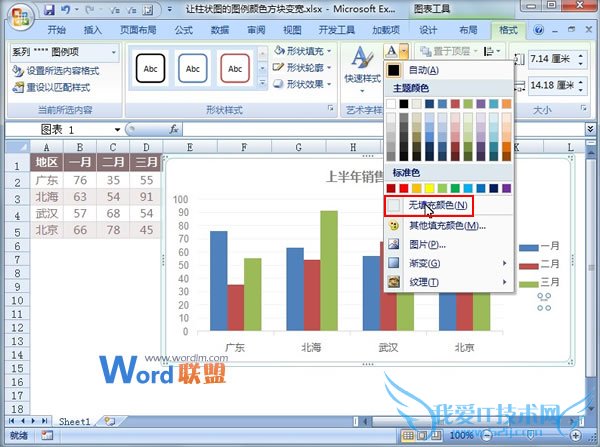Screen dimensions: 600x447
Task: Zoom in with the plus button
Action: pyautogui.click(x=576, y=436)
